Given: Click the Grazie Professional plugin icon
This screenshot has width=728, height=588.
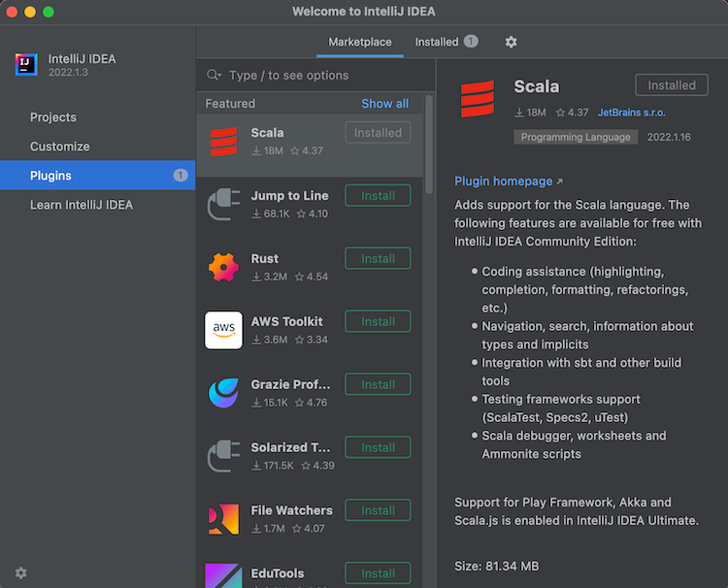Looking at the screenshot, I should (x=224, y=393).
